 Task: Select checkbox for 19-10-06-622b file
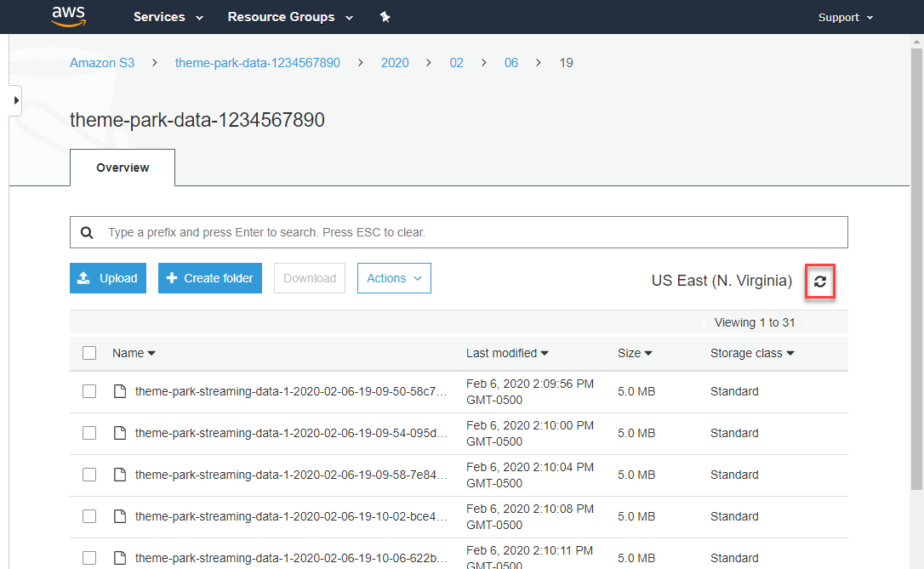click(x=89, y=558)
